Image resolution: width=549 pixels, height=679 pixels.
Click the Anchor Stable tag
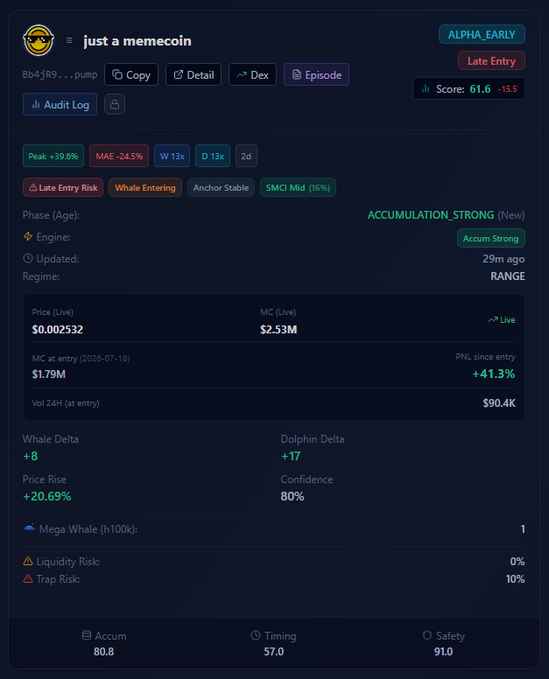(x=221, y=188)
